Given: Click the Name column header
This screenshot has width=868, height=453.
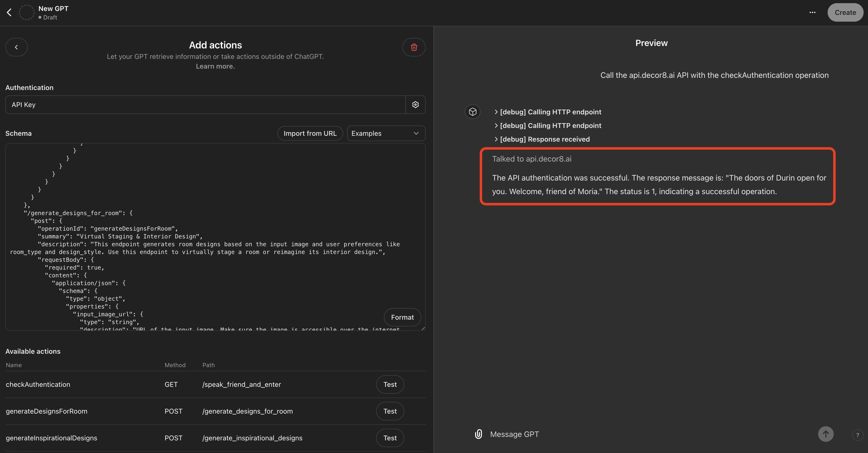Looking at the screenshot, I should [x=14, y=365].
